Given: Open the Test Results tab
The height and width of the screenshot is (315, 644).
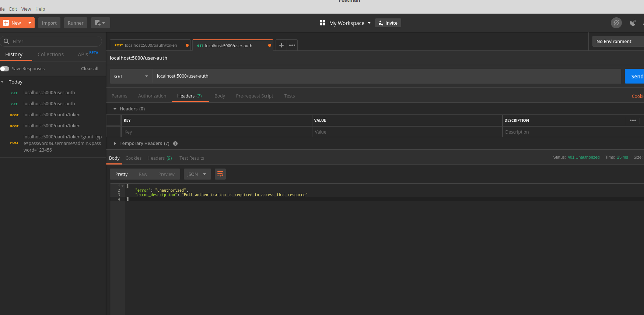Looking at the screenshot, I should click(x=192, y=158).
